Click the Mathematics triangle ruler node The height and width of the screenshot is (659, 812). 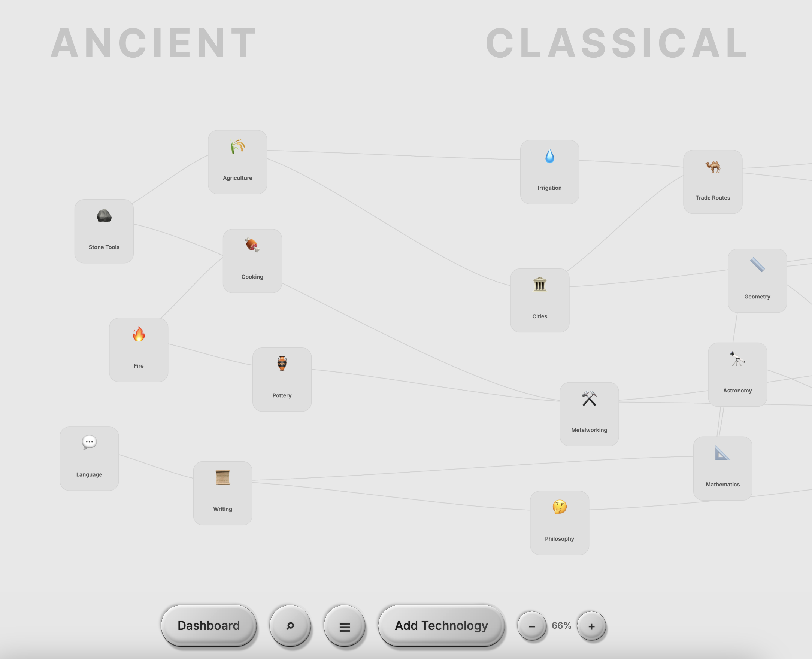pos(722,468)
